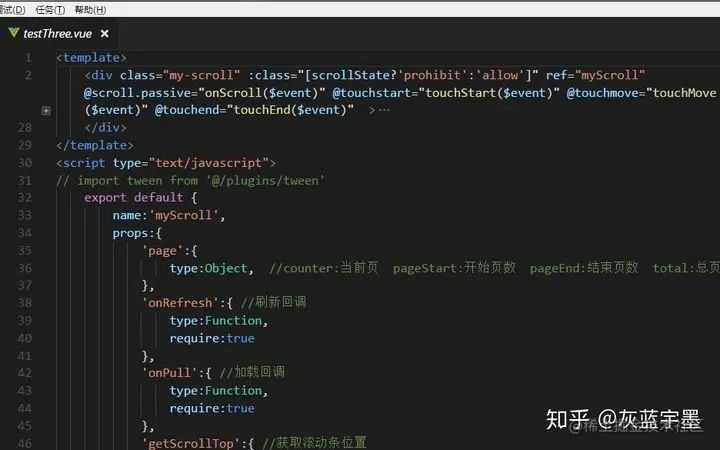Click the commented import tween line

coord(190,180)
